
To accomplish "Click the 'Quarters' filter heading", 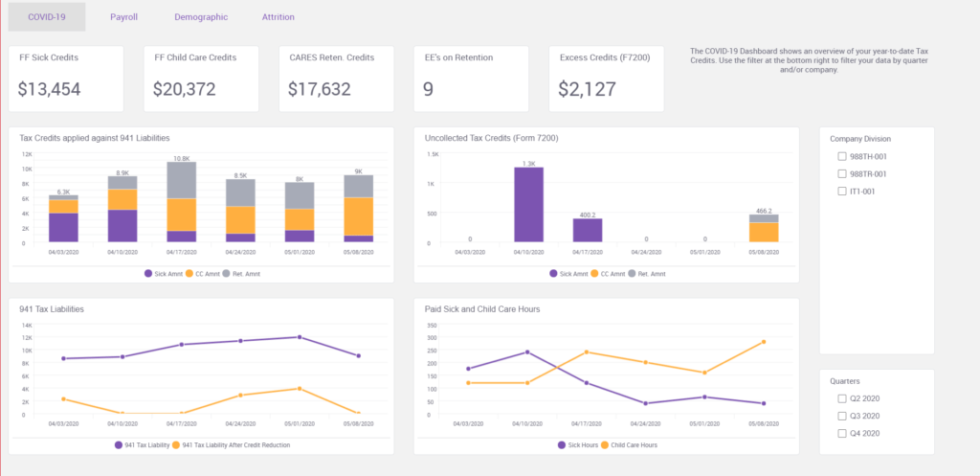I will tap(844, 381).
